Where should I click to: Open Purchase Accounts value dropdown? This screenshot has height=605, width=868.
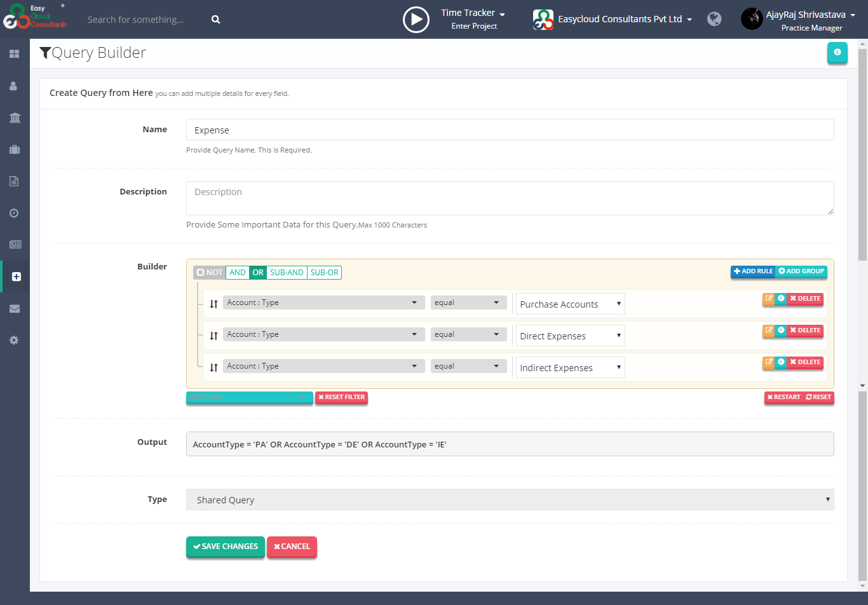click(x=571, y=304)
